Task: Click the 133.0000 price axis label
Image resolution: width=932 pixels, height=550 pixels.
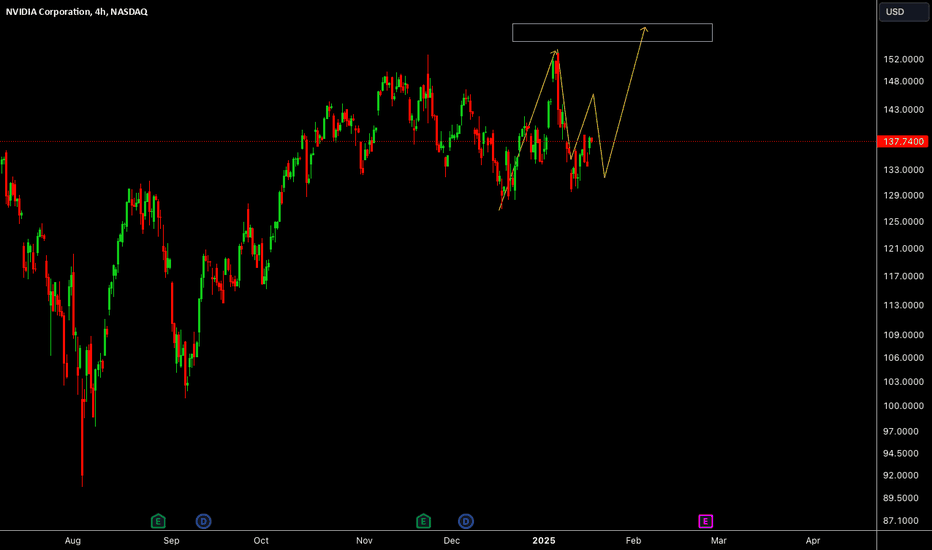Action: pyautogui.click(x=903, y=170)
